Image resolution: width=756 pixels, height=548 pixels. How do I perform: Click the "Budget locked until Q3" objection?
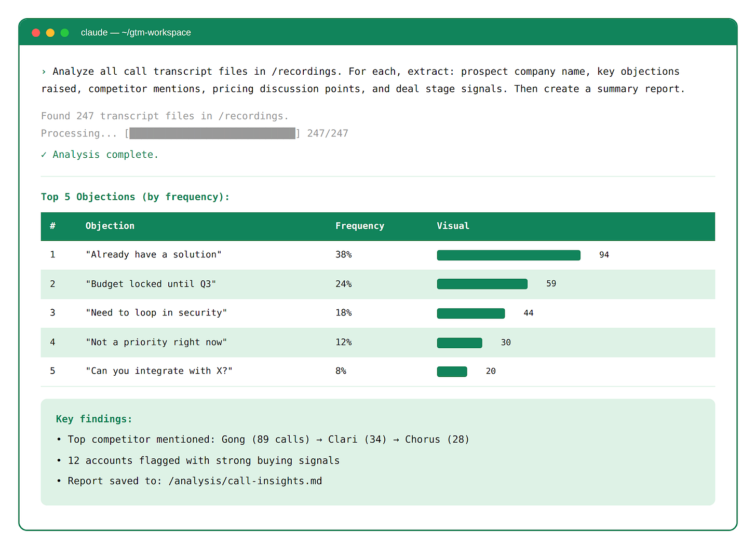(151, 284)
